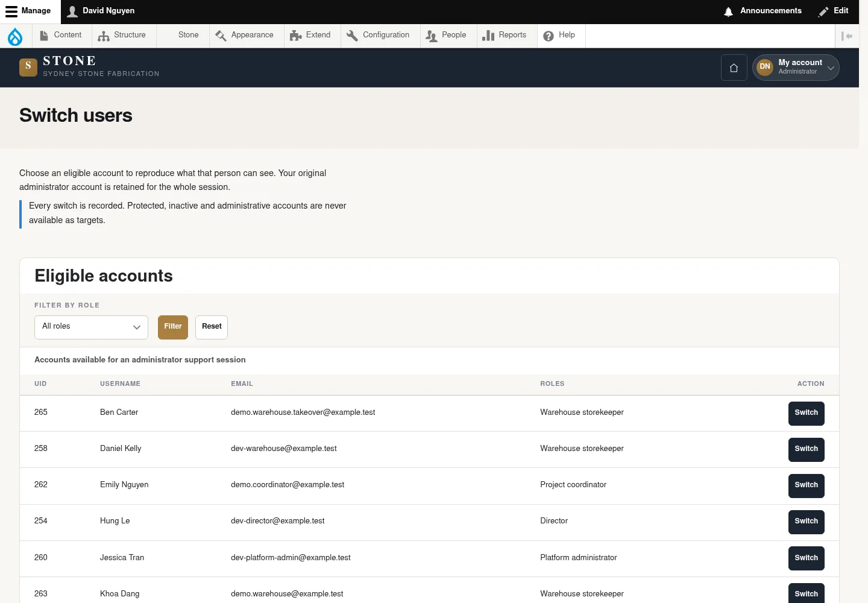
Task: Switch to Daniel Kelly's account
Action: pos(807,449)
